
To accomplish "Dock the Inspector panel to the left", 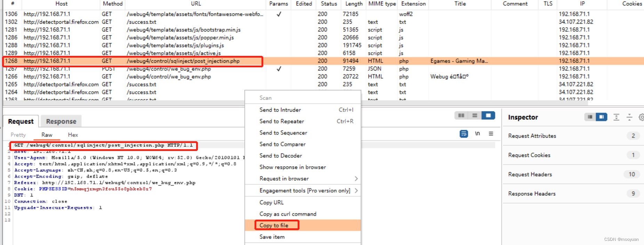I will point(590,117).
